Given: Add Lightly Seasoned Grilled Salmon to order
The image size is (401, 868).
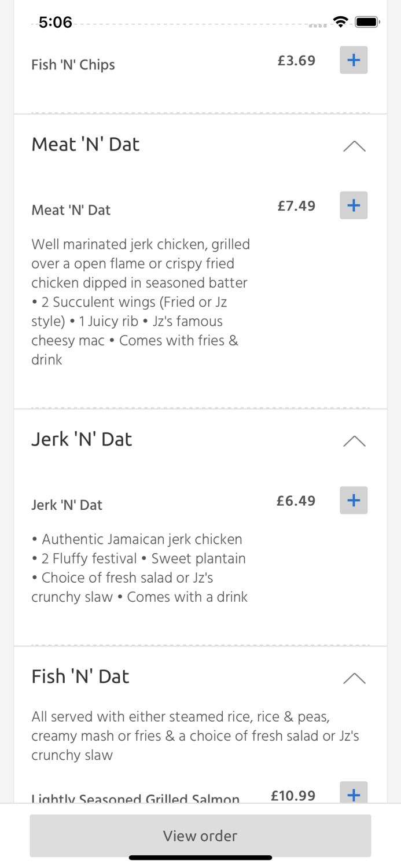Looking at the screenshot, I should pos(354,795).
